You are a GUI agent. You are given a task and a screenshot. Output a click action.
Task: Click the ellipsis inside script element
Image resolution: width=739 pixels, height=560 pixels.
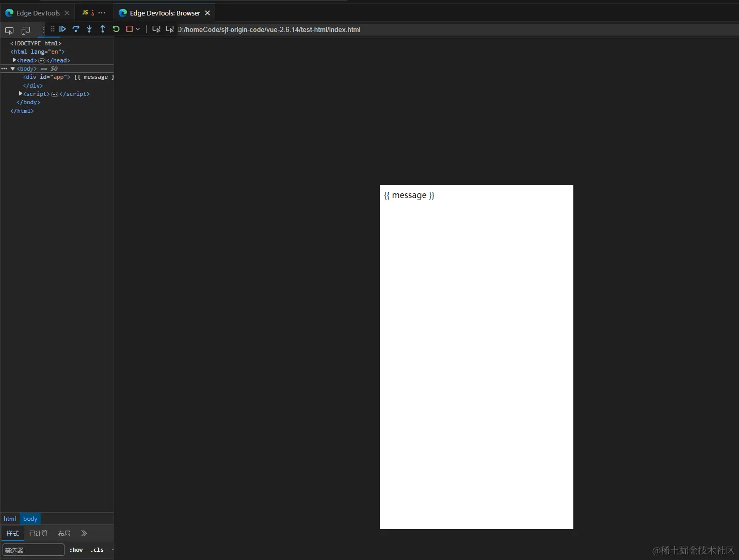click(x=55, y=94)
